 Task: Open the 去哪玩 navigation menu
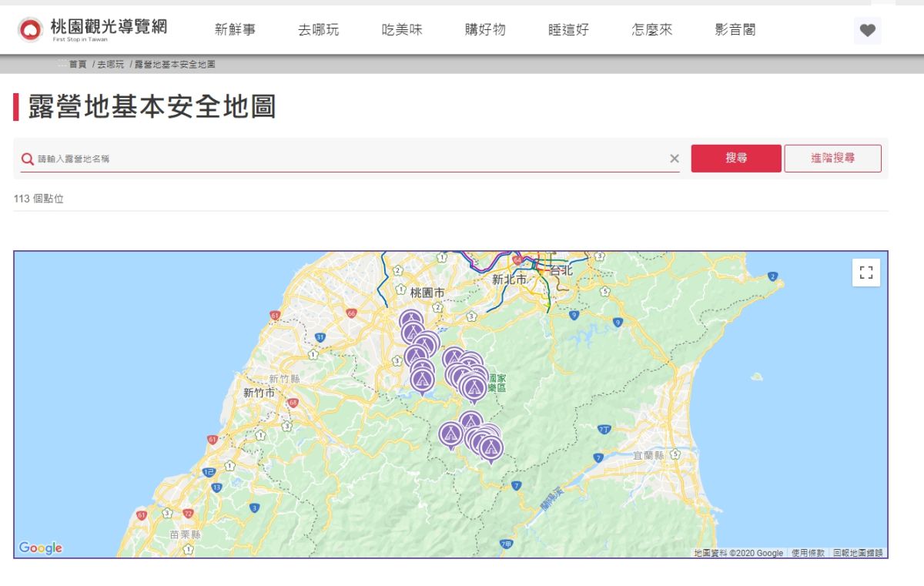[x=318, y=29]
